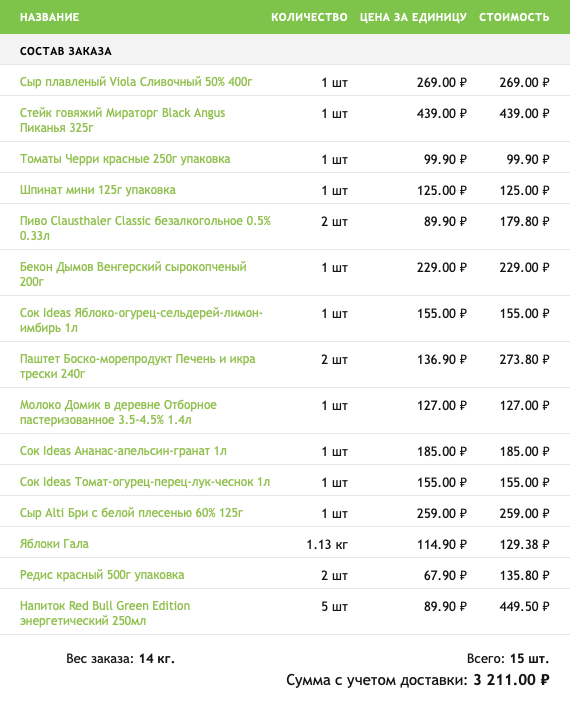
Task: Open the Сыр плавленый Viola Сливочный product link
Action: click(136, 82)
